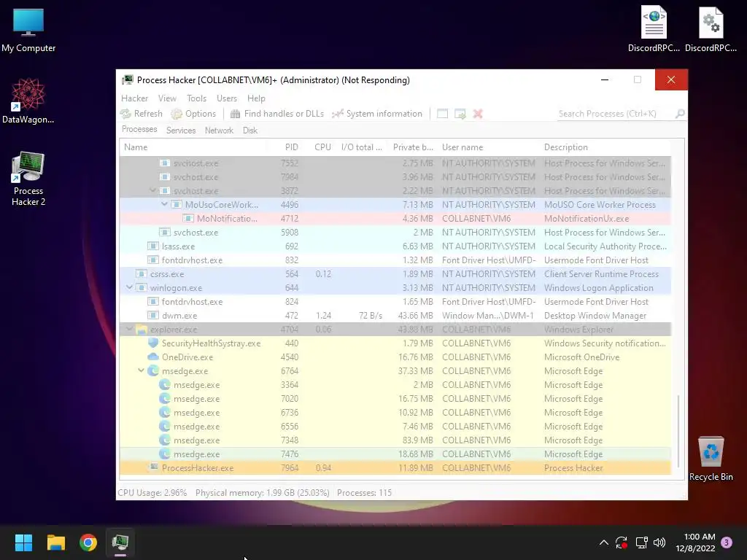Click the Refresh toolbar button
Image resolution: width=747 pixels, height=560 pixels.
[142, 114]
